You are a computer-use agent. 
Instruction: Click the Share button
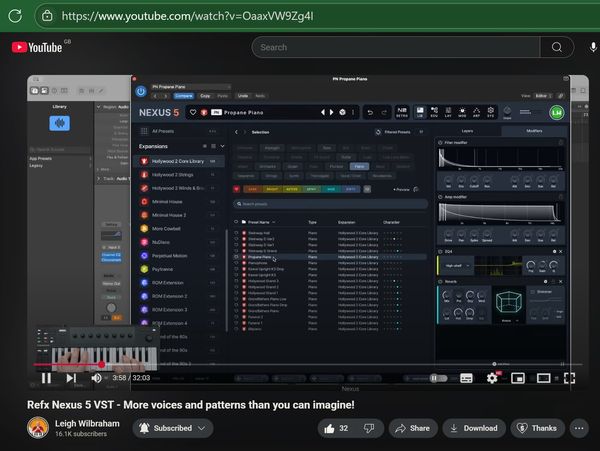pos(412,428)
